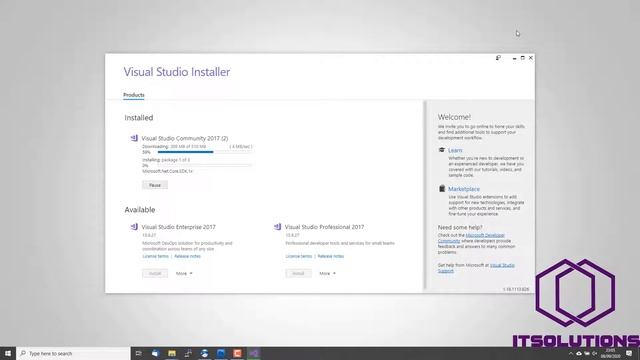Click the Type here to search box
This screenshot has height=360, width=640.
coord(73,353)
